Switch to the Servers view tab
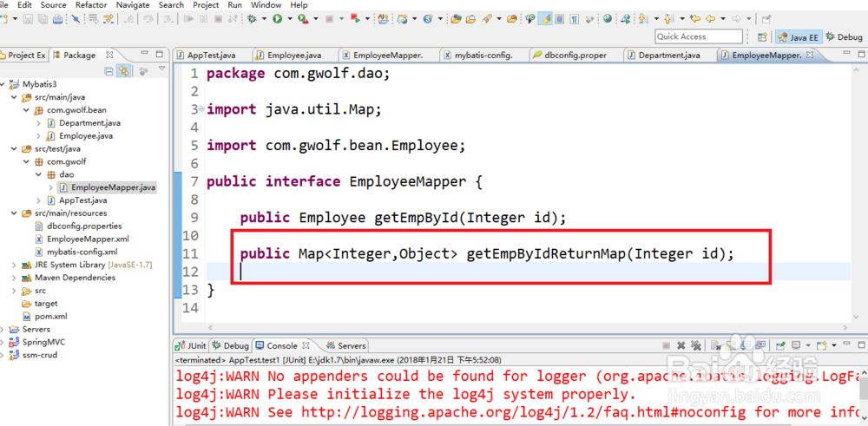This screenshot has height=426, width=868. tap(346, 346)
